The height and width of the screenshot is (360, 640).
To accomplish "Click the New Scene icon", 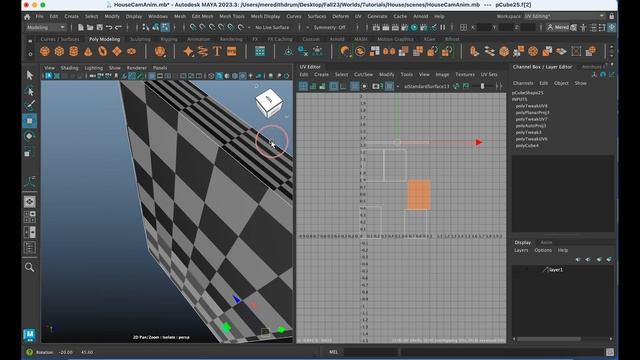I will pyautogui.click(x=80, y=27).
